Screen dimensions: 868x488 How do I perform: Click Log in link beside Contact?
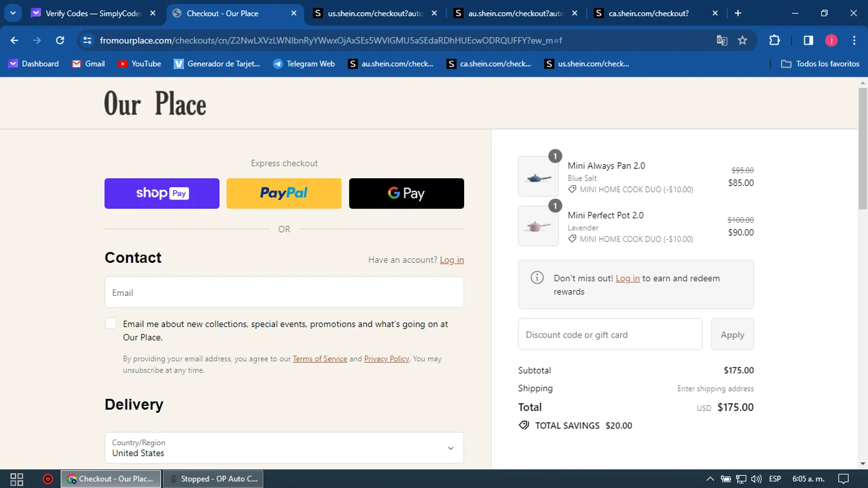452,260
